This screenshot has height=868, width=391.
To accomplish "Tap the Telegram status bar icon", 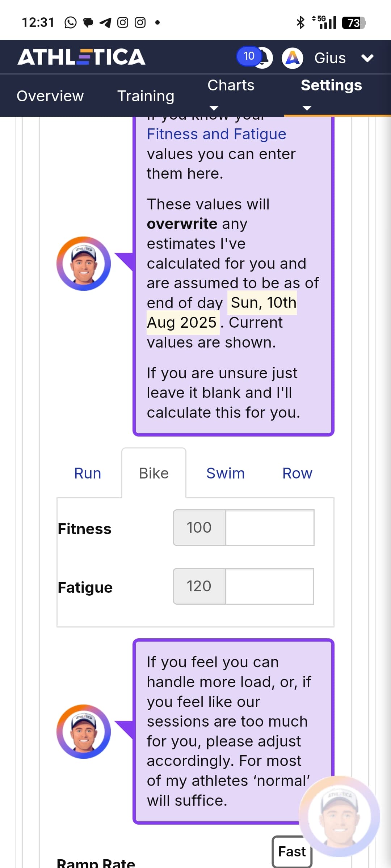I will (105, 22).
